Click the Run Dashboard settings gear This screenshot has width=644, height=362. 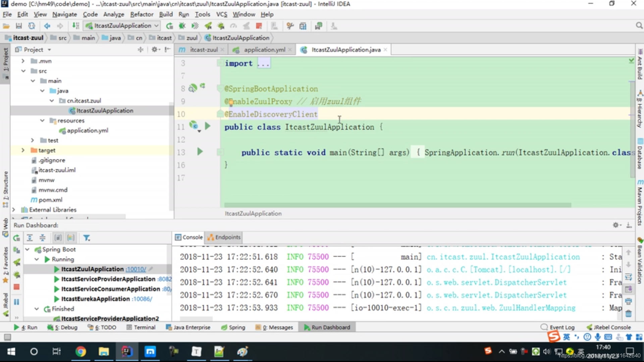[616, 225]
